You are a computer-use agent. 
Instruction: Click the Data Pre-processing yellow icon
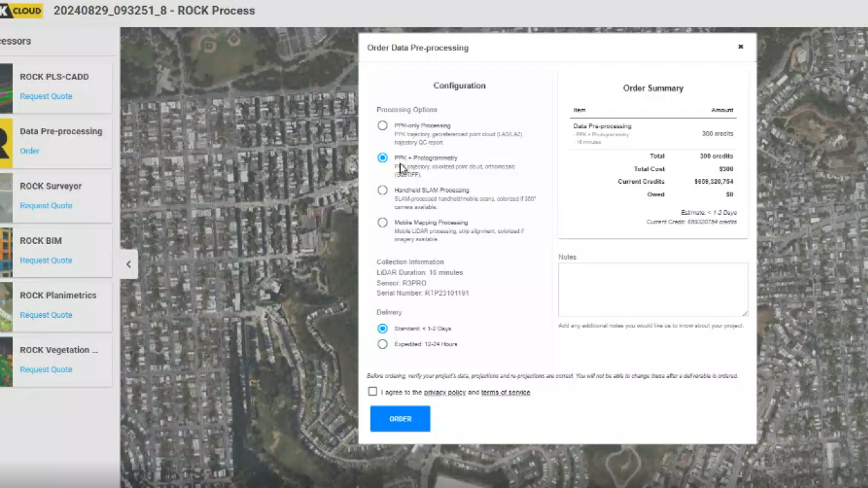pos(6,143)
